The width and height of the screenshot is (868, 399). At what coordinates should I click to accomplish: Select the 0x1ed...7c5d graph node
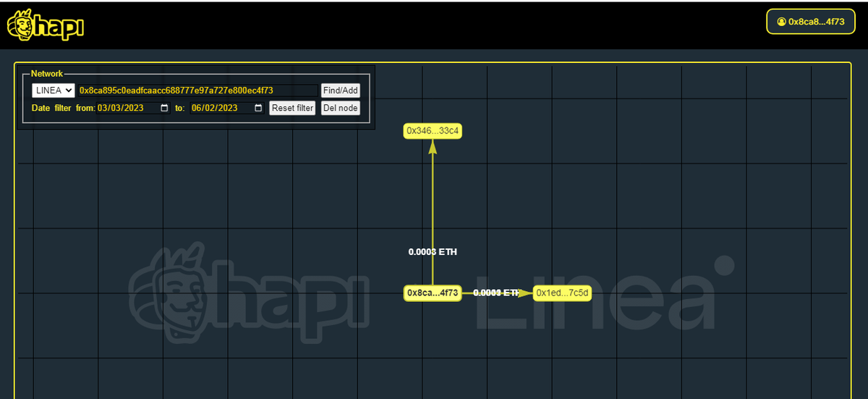[x=563, y=293]
